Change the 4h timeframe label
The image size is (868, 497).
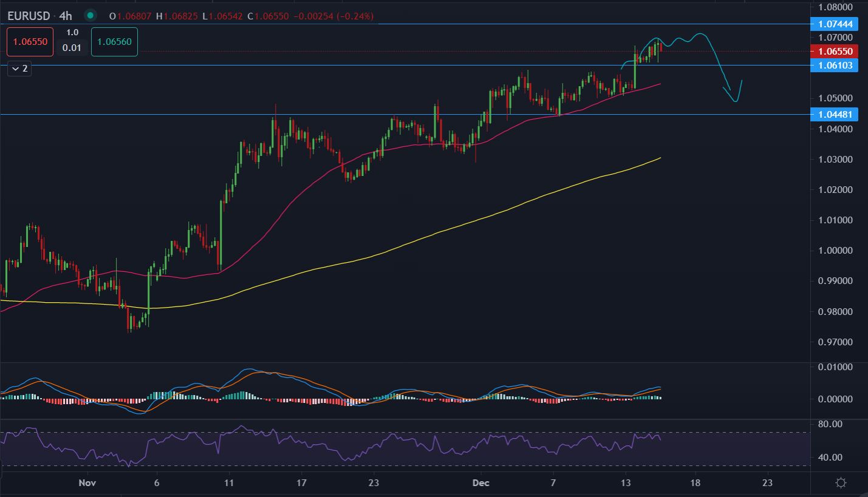point(67,15)
